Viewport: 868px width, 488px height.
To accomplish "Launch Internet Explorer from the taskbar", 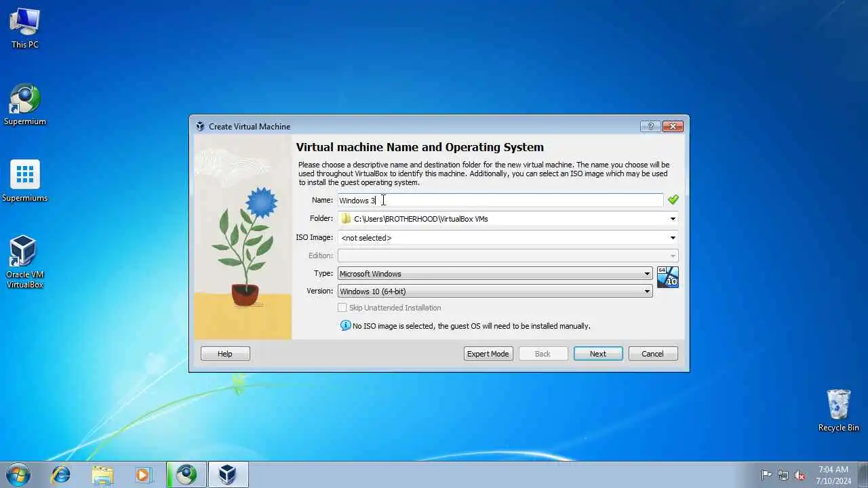I will [x=61, y=474].
